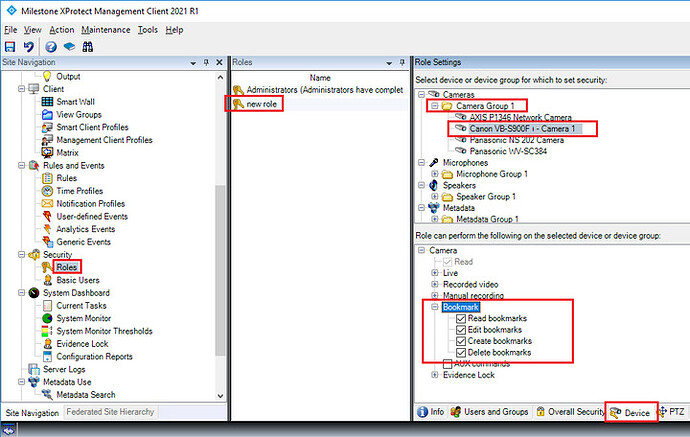Expand Speaker Group 1
The image size is (690, 437).
434,197
